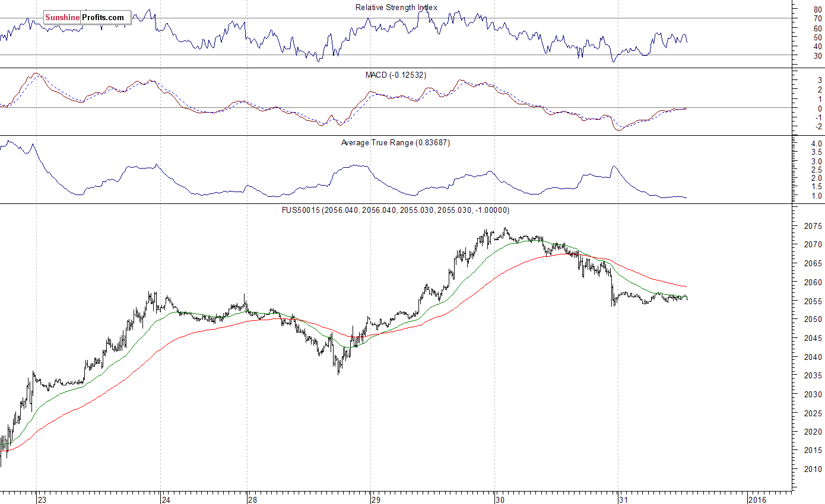Click the 2065 price axis value

[x=814, y=263]
